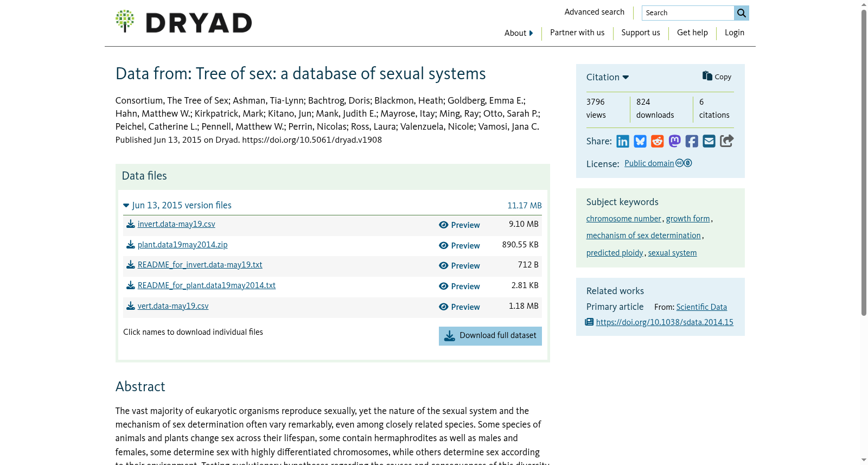
Task: Share dataset on LinkedIn
Action: tap(623, 142)
